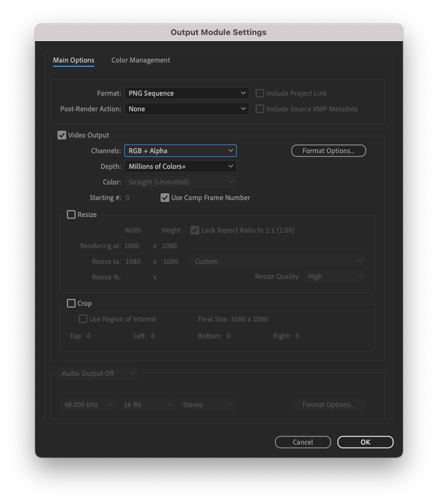The image size is (438, 504).
Task: Open the Channels dropdown set to RGB + Alpha
Action: coord(181,151)
